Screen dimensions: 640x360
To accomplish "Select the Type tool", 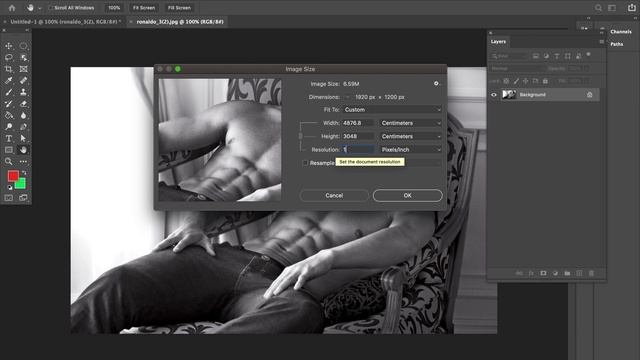I will [9, 138].
